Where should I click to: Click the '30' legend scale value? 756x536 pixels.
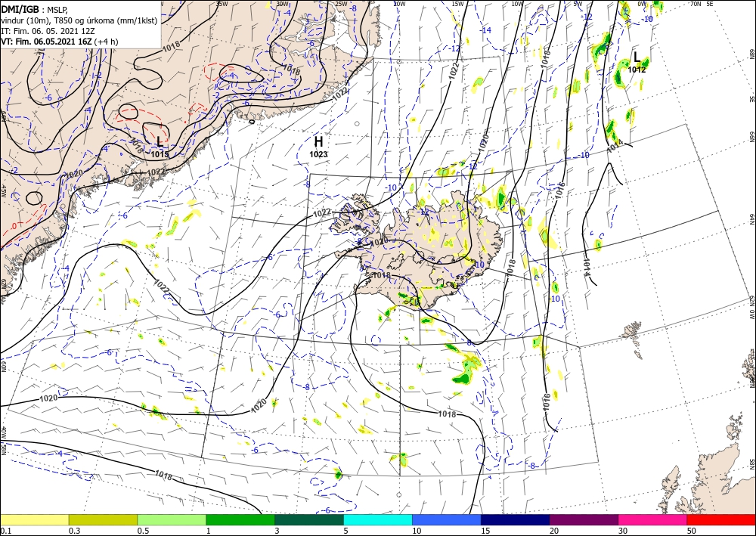pyautogui.click(x=622, y=531)
